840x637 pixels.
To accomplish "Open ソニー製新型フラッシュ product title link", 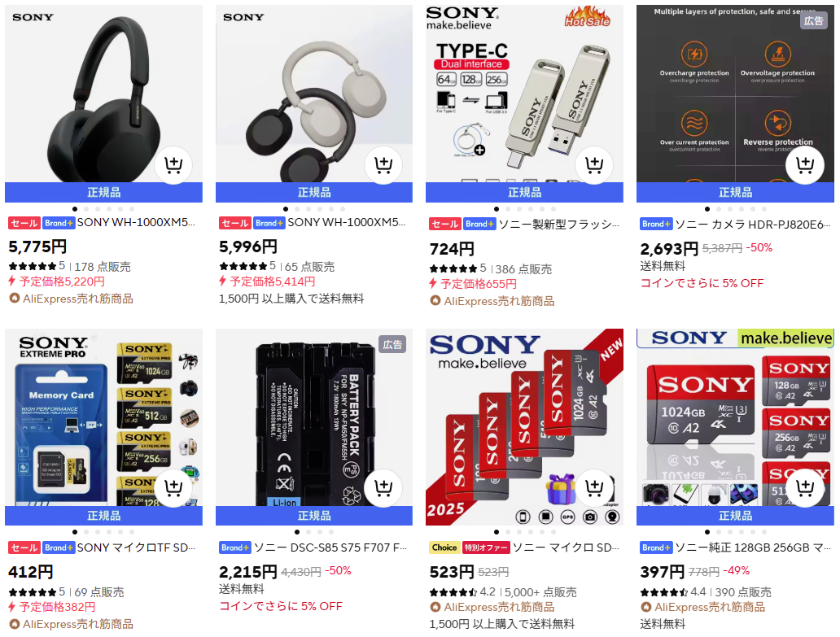I will pyautogui.click(x=558, y=225).
